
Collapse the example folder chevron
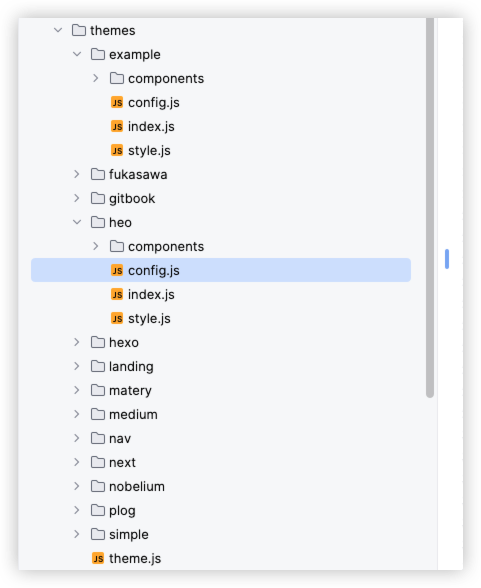click(77, 54)
